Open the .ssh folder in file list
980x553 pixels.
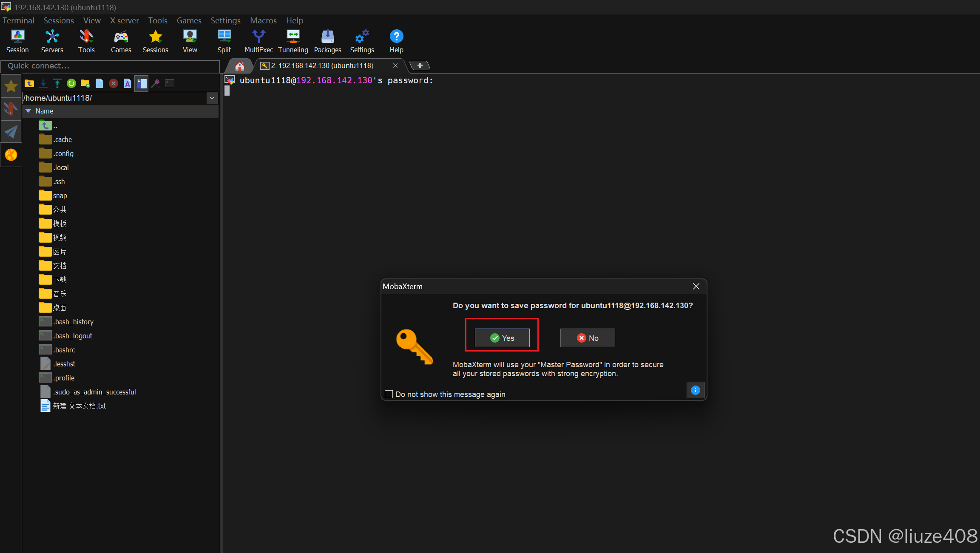tap(59, 181)
